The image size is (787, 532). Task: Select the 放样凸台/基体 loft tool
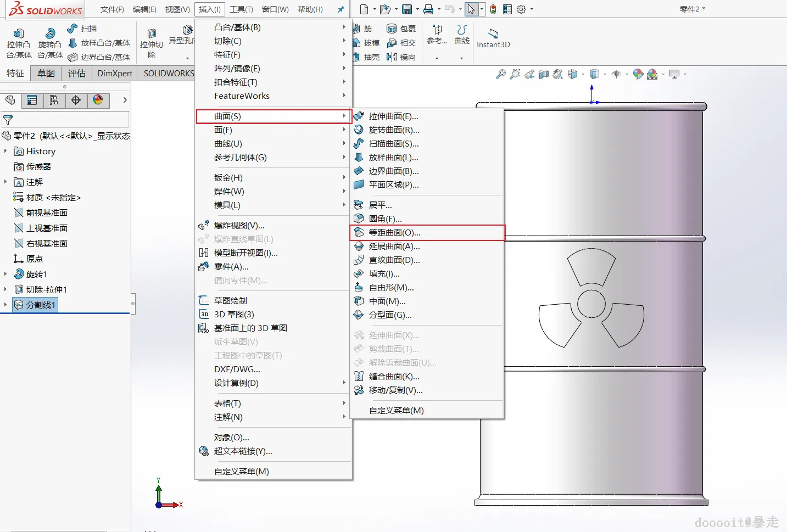pyautogui.click(x=99, y=43)
